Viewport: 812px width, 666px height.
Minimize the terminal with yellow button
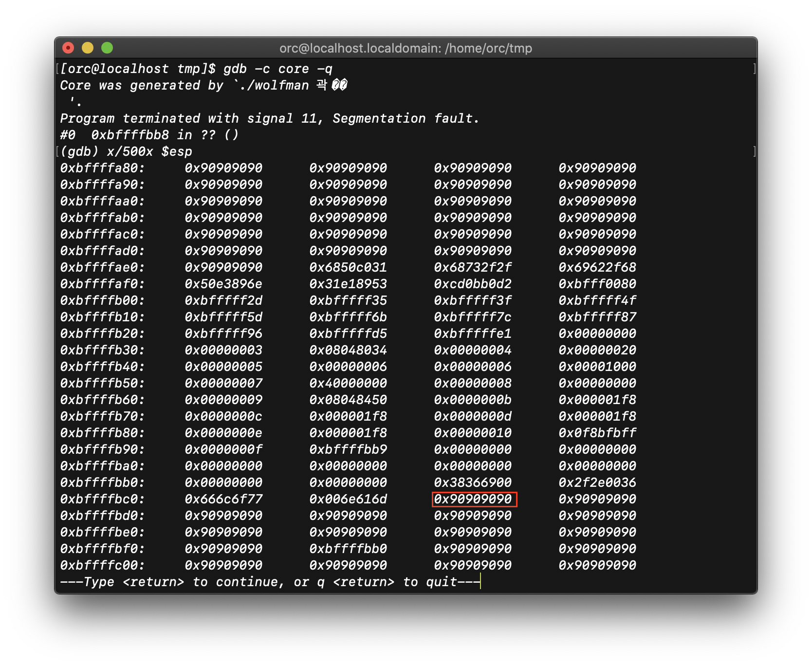click(88, 48)
